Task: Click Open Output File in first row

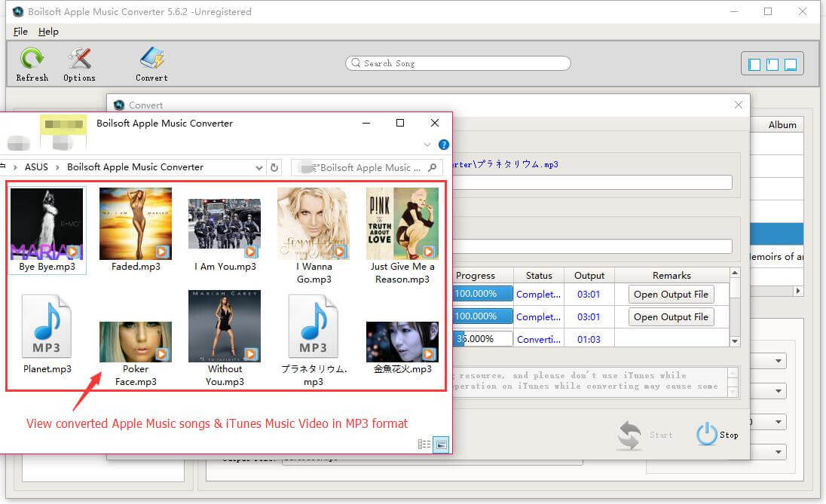Action: point(671,295)
